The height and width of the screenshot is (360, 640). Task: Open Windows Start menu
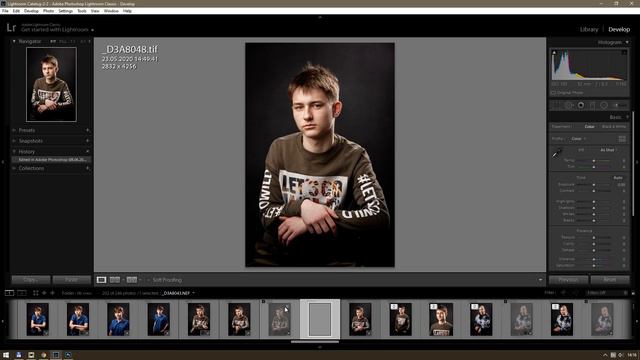[x=6, y=355]
